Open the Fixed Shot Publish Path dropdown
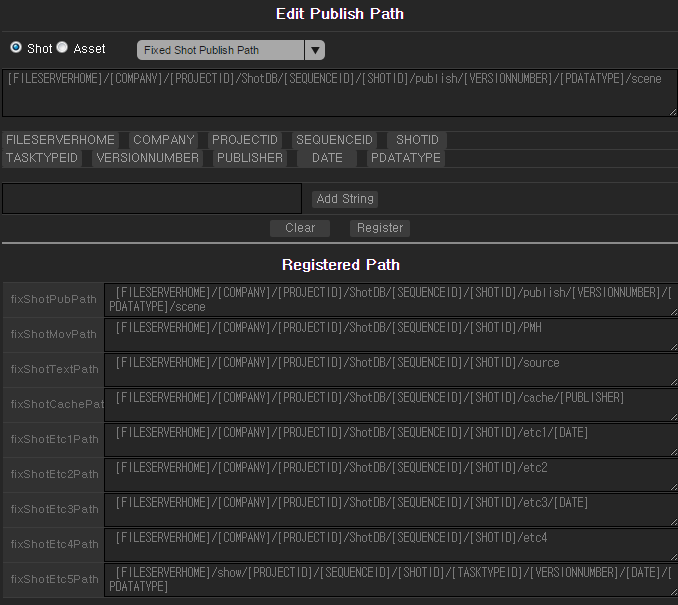678x605 pixels. pyautogui.click(x=220, y=50)
